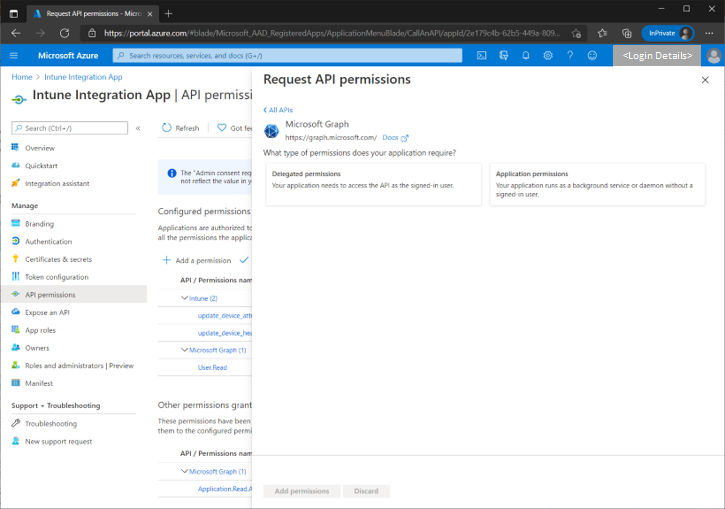Click the account avatar in Azure header
This screenshot has height=509, width=725.
pos(713,56)
